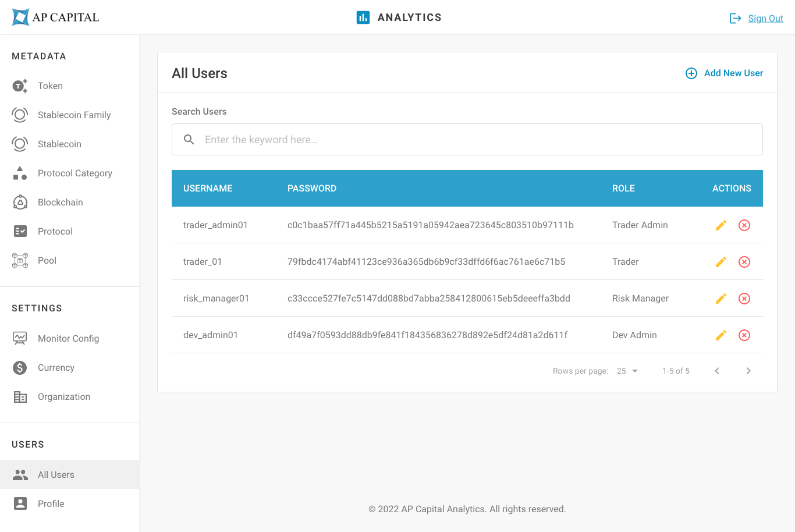The image size is (795, 532).
Task: Click the USERNAME column header
Action: tap(208, 189)
